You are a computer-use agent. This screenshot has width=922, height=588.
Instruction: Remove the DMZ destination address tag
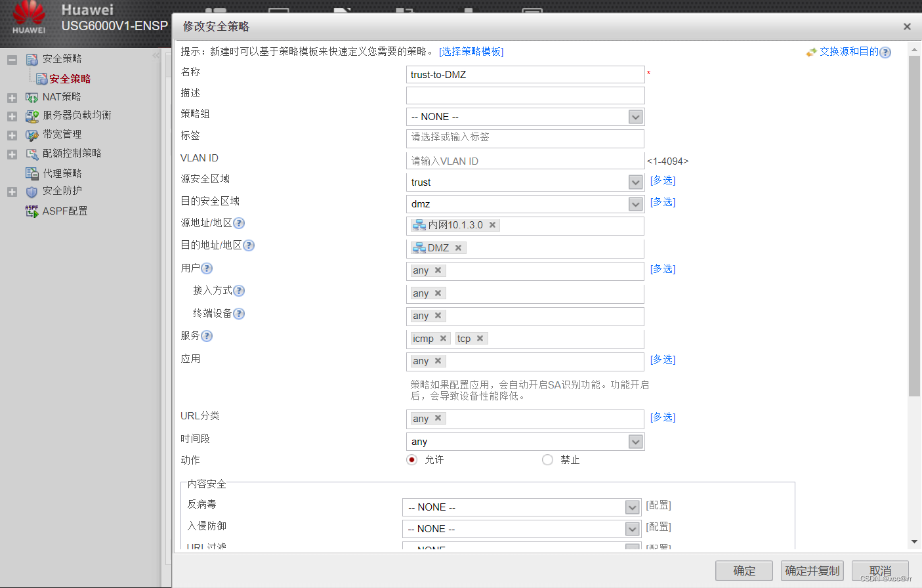point(458,248)
